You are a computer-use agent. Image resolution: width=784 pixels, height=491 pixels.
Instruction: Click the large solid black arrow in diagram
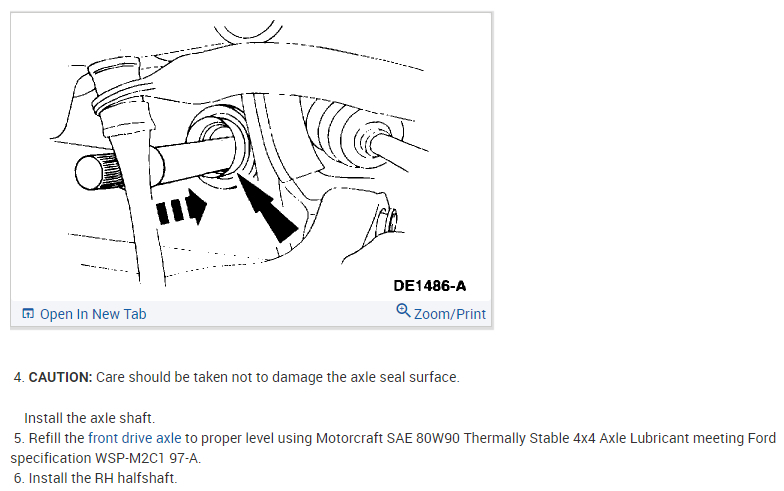pyautogui.click(x=267, y=206)
